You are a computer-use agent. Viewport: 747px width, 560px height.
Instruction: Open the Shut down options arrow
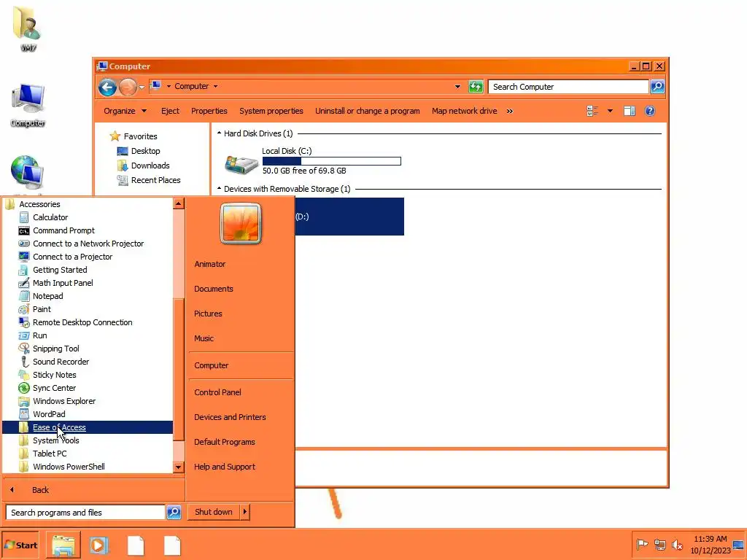click(x=245, y=512)
